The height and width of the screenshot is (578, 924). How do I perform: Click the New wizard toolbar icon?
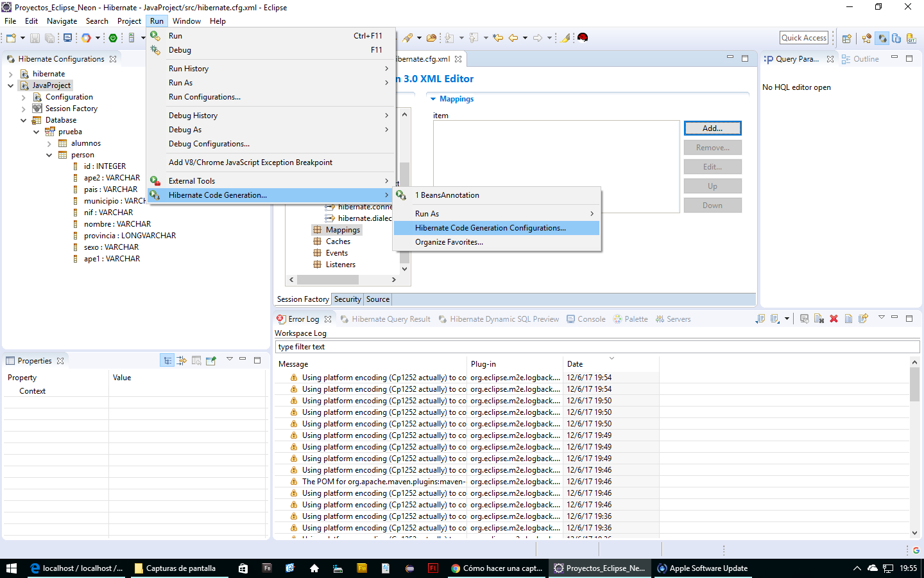(11, 38)
